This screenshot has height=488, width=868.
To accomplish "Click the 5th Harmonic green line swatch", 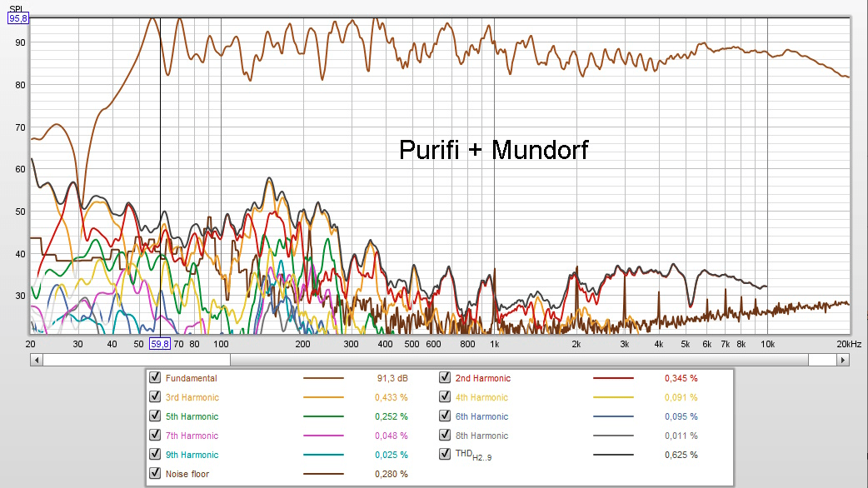I will 323,416.
